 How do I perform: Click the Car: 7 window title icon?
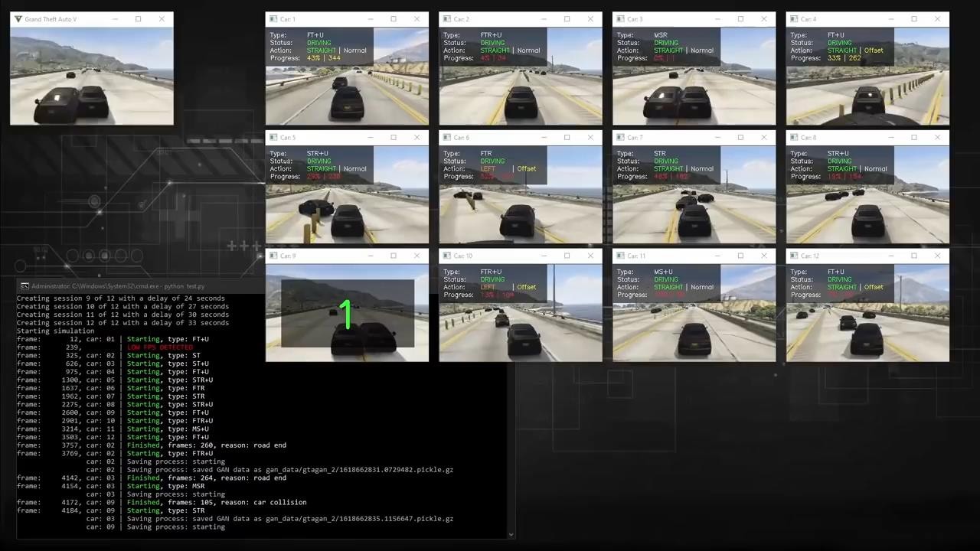621,138
